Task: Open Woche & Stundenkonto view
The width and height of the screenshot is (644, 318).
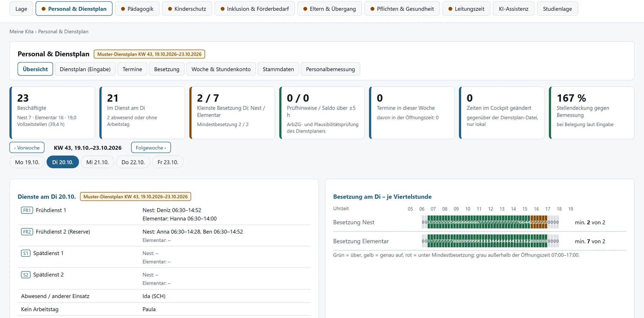Action: click(221, 69)
